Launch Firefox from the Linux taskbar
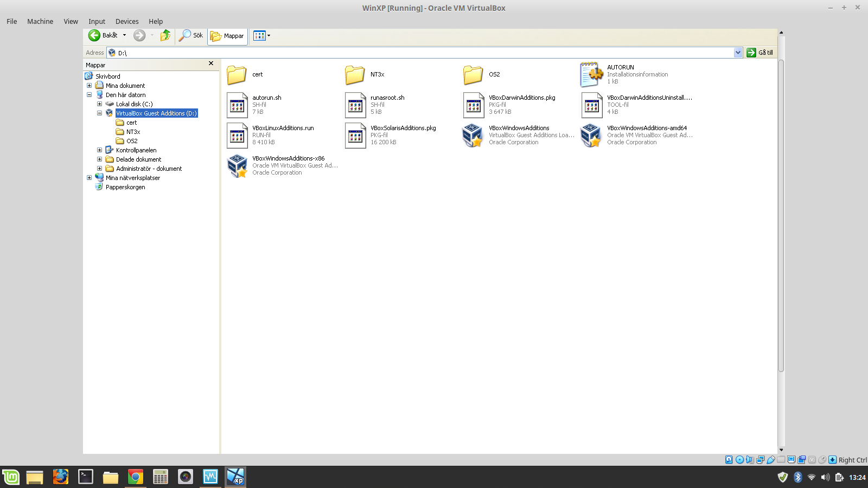The height and width of the screenshot is (488, 868). pyautogui.click(x=60, y=477)
